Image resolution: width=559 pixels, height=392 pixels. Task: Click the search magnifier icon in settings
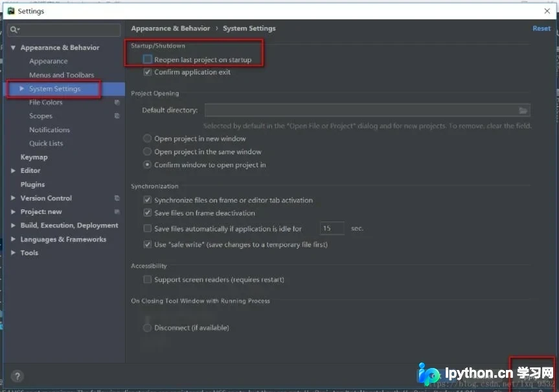coord(14,30)
